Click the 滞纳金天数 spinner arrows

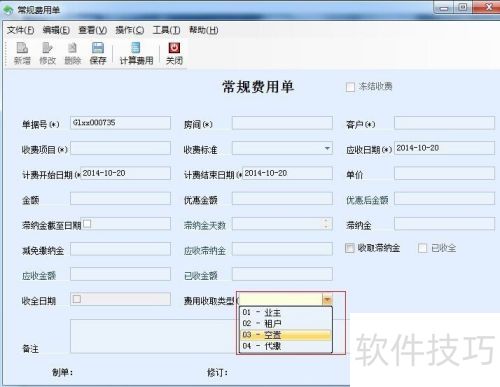point(326,223)
